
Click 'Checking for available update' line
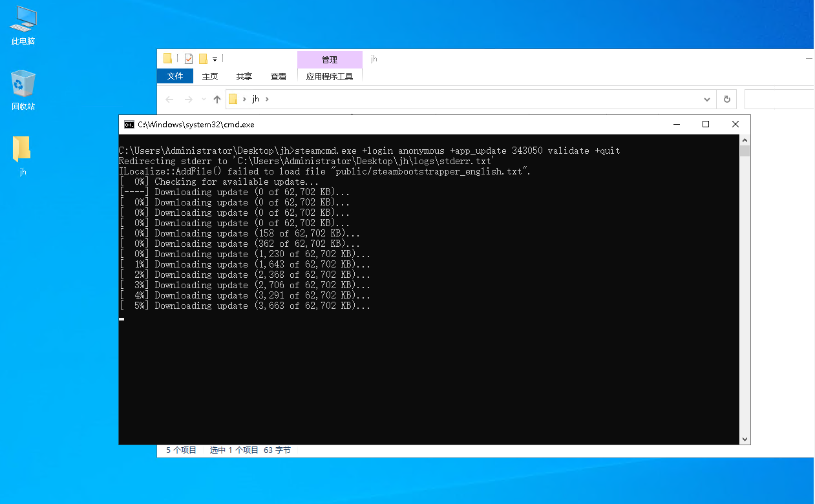[219, 182]
